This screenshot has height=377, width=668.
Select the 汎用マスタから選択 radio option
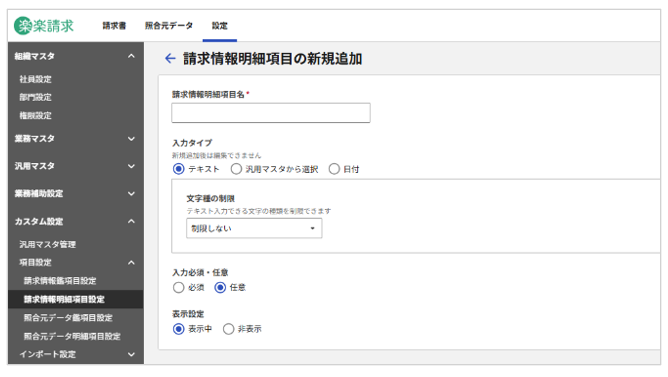(x=236, y=169)
